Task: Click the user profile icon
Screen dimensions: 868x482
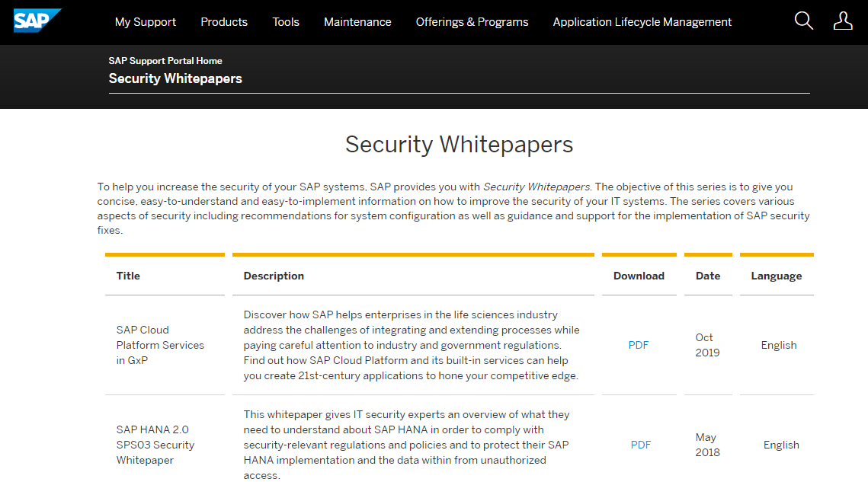Action: [843, 21]
